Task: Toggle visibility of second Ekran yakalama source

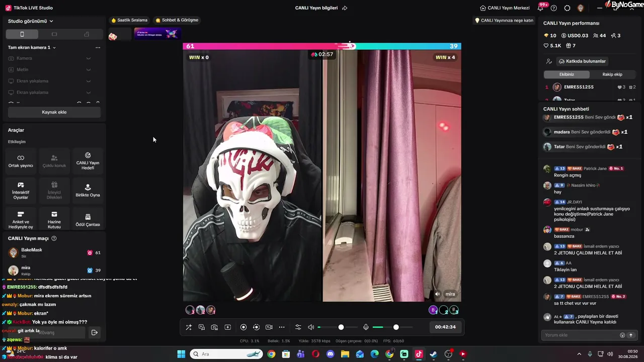Action: pyautogui.click(x=89, y=93)
